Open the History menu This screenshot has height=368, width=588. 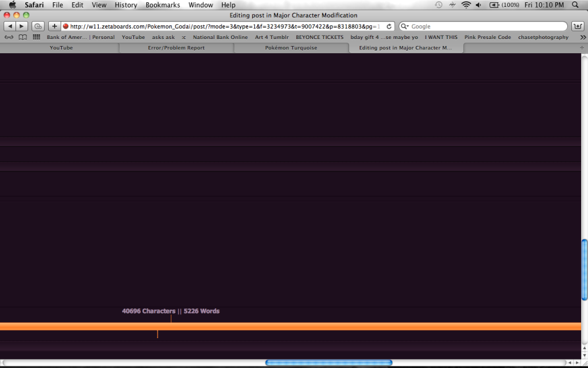(x=126, y=5)
